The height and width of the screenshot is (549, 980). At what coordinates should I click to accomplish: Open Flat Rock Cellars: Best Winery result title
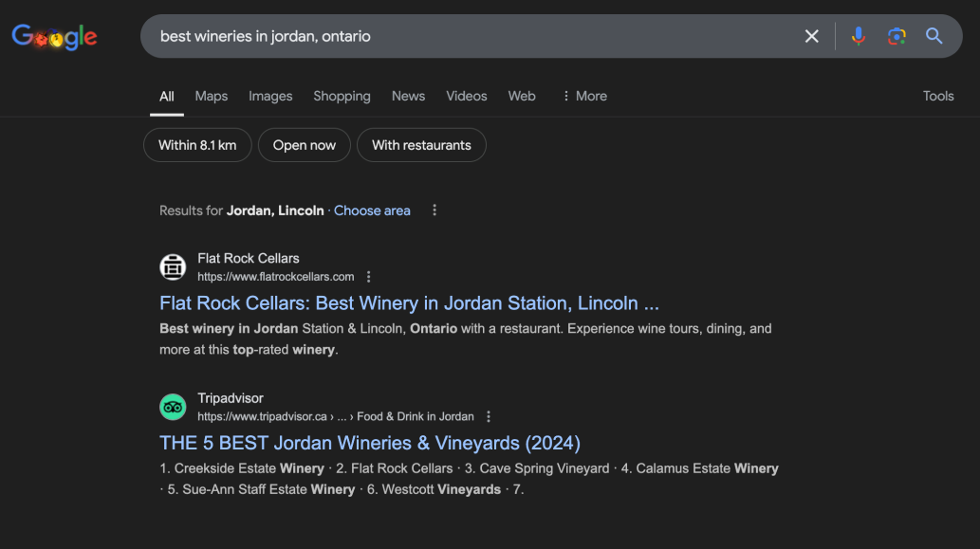[410, 302]
